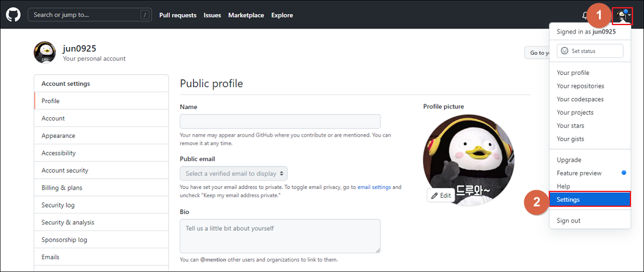Open Issues in top navigation

[213, 15]
